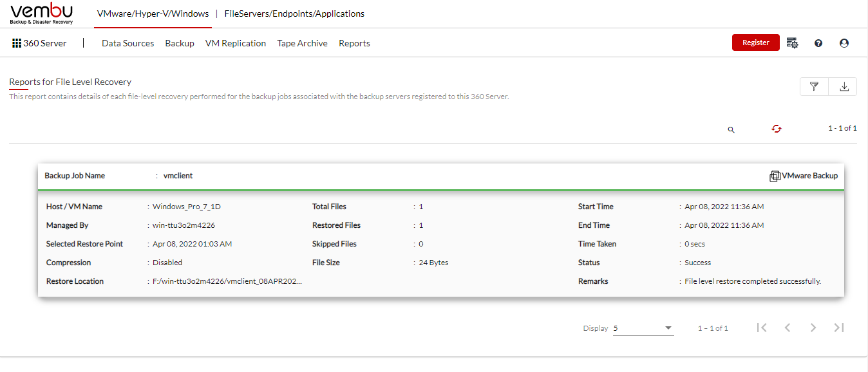Click the red Register button
This screenshot has width=868, height=372.
click(x=756, y=42)
